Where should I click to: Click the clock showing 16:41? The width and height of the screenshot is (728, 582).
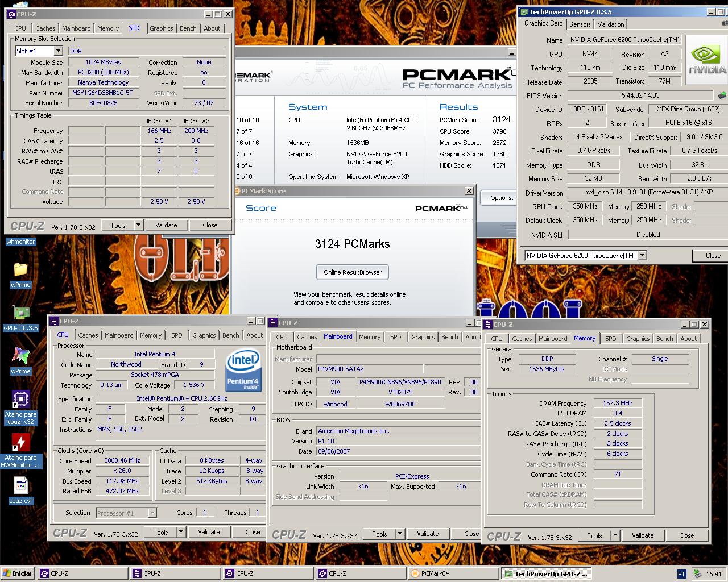coord(713,574)
